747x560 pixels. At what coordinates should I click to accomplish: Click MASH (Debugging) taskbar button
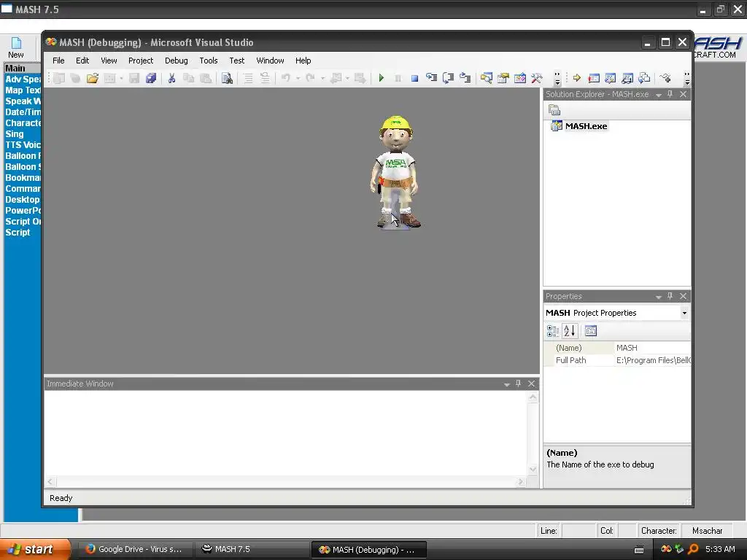[368, 549]
